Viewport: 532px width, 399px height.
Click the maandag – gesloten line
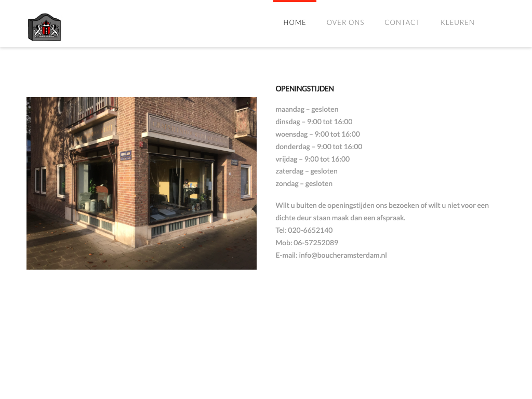307,109
